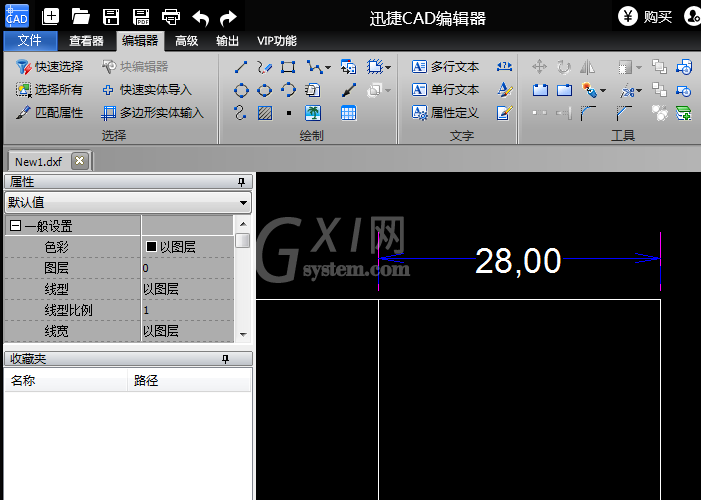
Task: Create a new drawing file
Action: (51, 17)
